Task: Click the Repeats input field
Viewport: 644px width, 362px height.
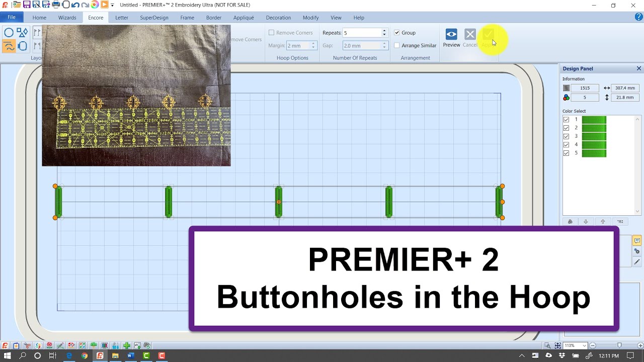Action: coord(362,33)
